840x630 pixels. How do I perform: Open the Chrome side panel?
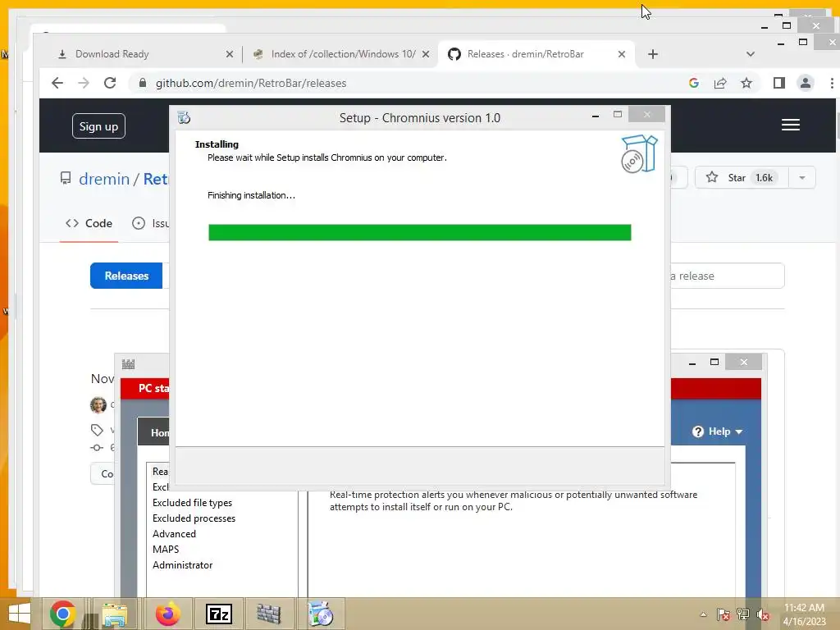(779, 83)
